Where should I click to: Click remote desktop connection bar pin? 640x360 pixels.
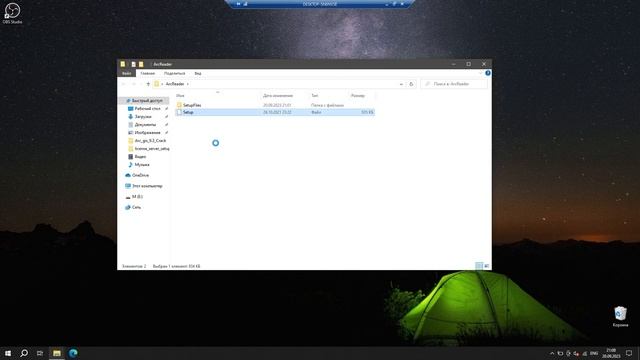[238, 4]
